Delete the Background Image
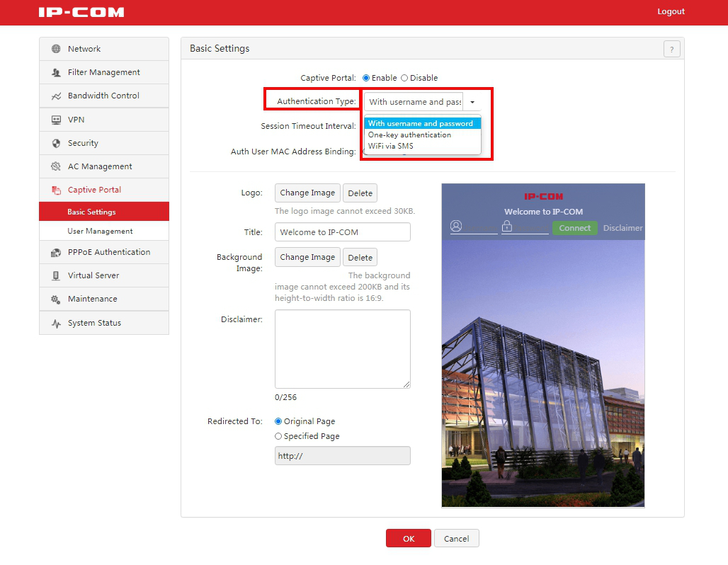The width and height of the screenshot is (728, 565). coord(360,257)
